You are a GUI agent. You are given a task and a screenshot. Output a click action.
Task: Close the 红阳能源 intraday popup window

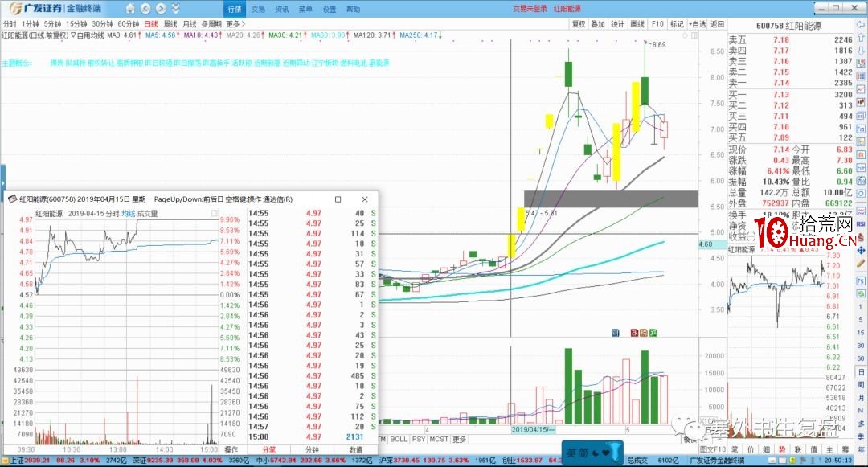point(364,199)
